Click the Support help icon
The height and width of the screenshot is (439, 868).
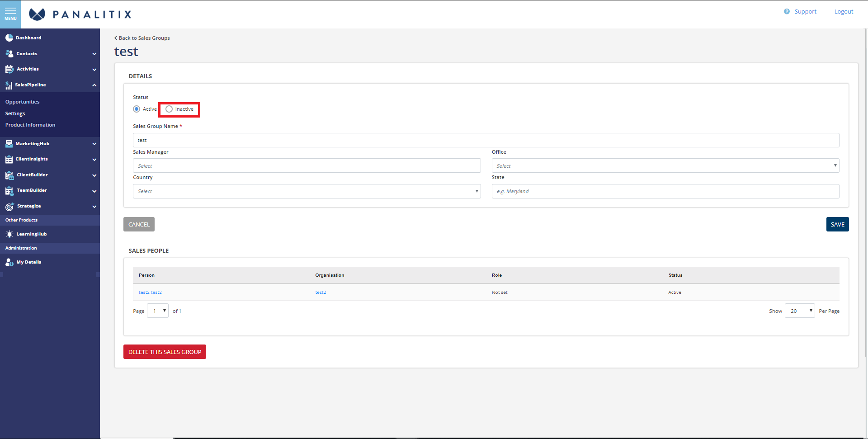787,11
